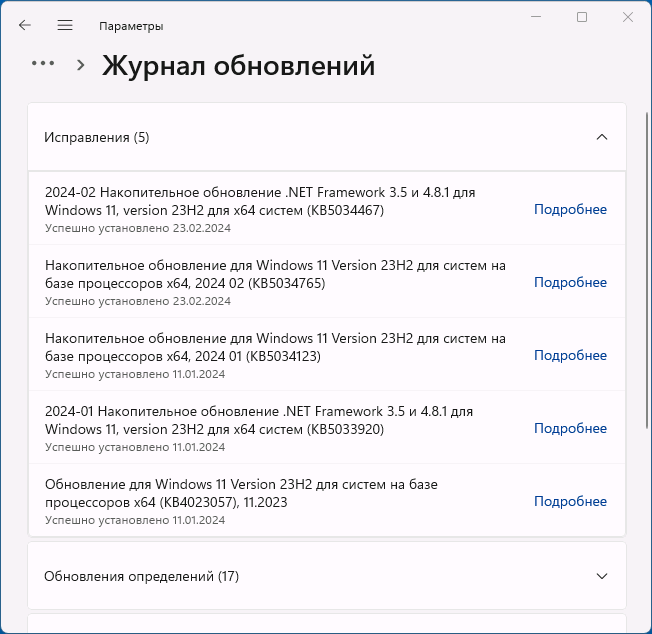Viewport: 652px width, 634px height.
Task: Click install date under the KB5034765 update
Action: point(138,301)
